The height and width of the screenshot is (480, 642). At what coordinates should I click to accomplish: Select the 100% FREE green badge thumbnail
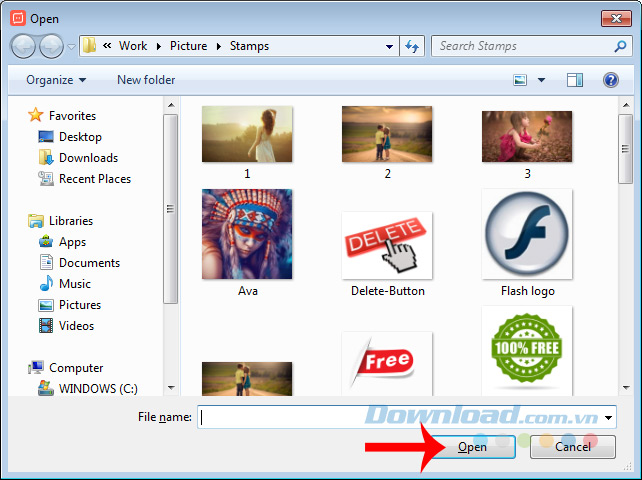527,351
